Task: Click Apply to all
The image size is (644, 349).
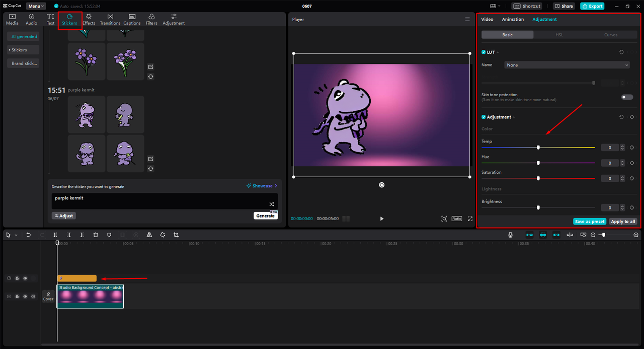Action: coord(623,222)
